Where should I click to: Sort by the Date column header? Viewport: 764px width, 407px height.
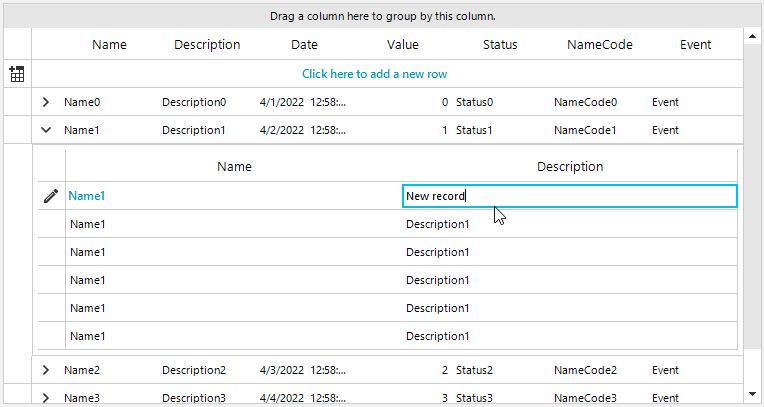[304, 45]
